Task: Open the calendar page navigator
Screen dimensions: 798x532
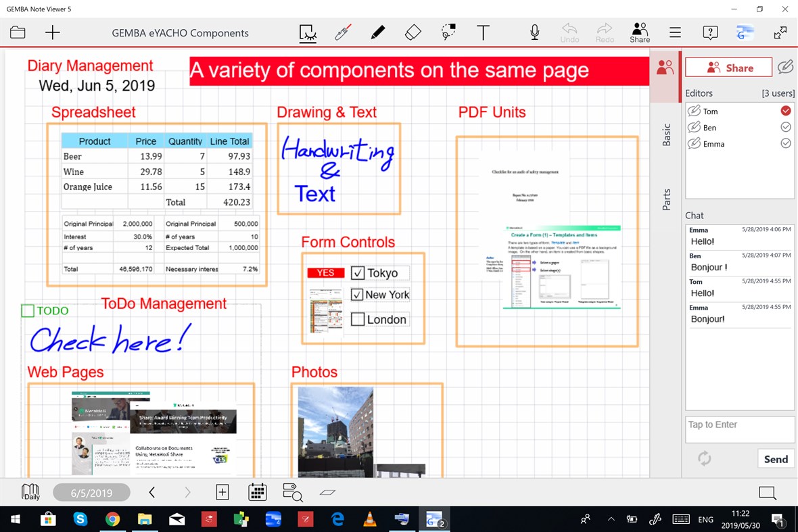Action: pyautogui.click(x=258, y=492)
